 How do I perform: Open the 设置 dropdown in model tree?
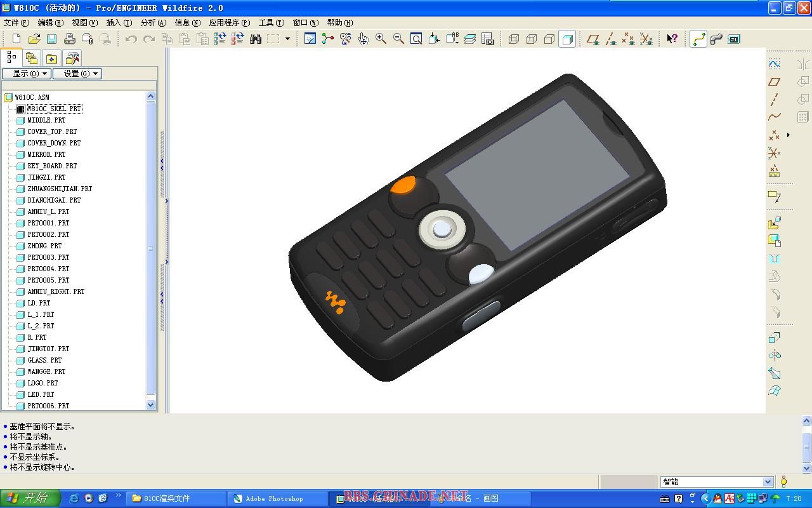[77, 74]
